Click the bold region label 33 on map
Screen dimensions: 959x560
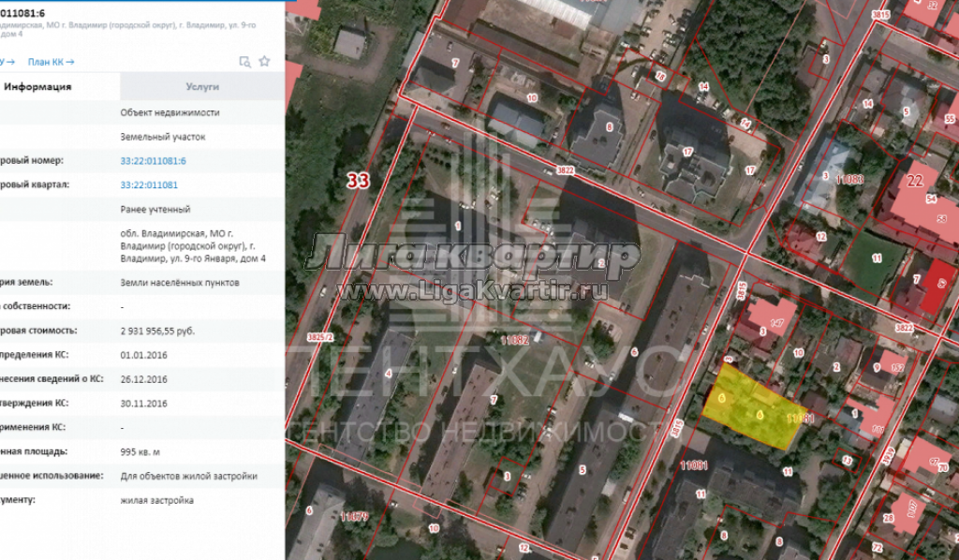358,181
